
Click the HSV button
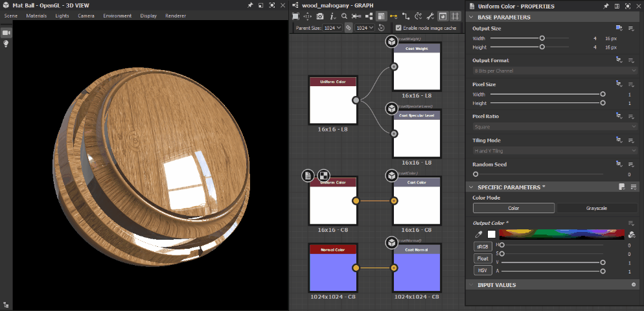tap(483, 270)
